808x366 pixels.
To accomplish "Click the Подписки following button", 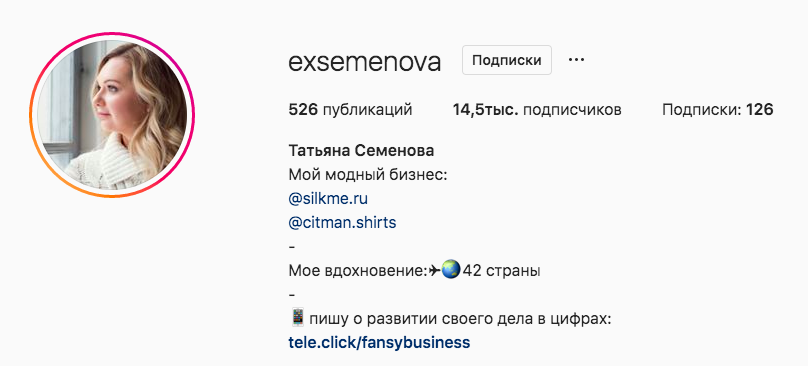I will [507, 60].
